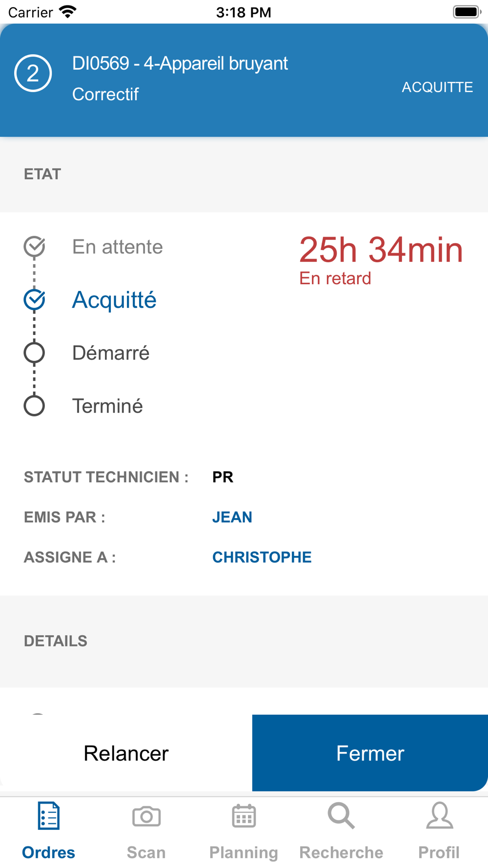Tap the Planning calendar icon

(x=244, y=816)
